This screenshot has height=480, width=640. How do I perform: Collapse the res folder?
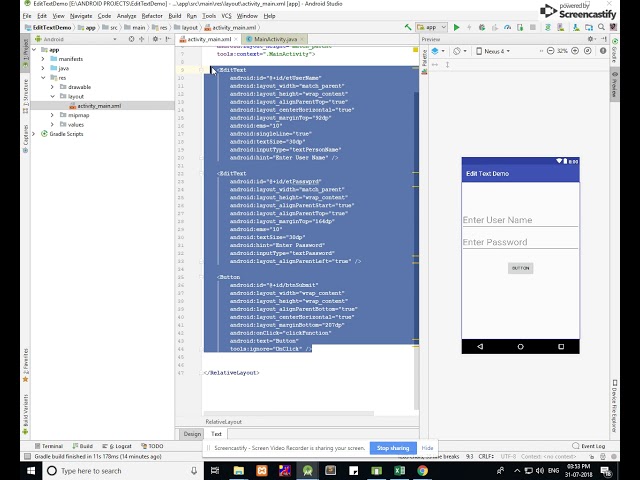coord(43,78)
